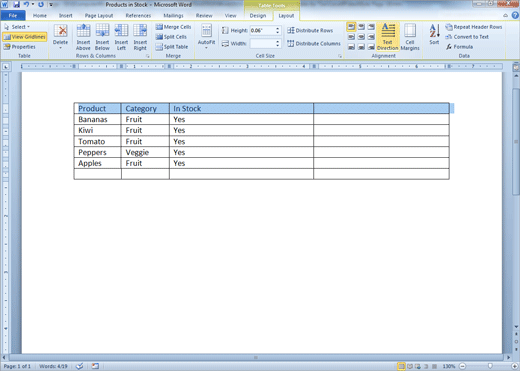Screen dimensions: 520x371
Task: Click the Print Layout view button
Action: tap(401, 366)
